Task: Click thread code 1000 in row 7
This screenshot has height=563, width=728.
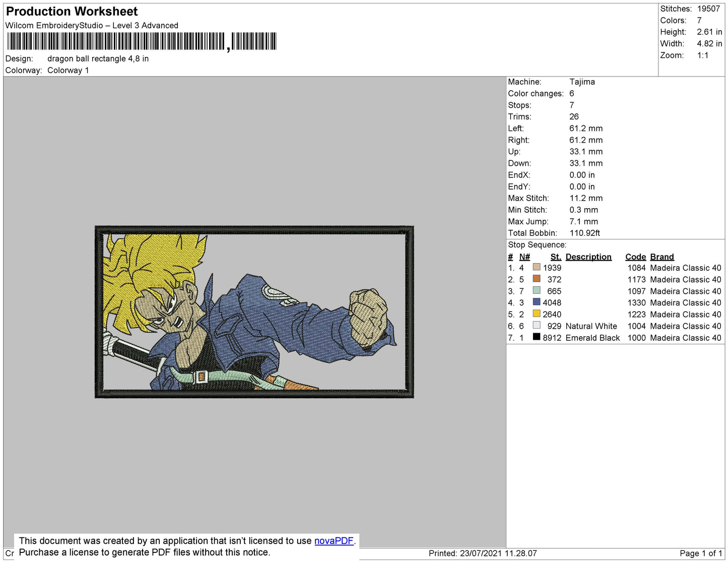Action: 636,338
